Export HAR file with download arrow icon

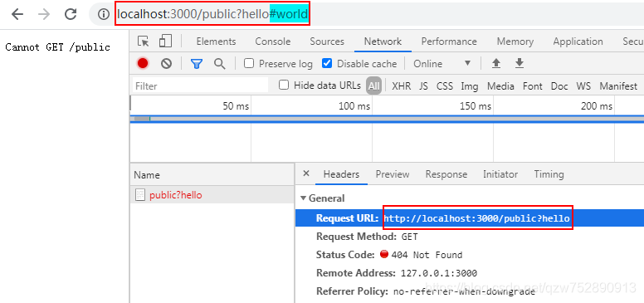click(520, 63)
